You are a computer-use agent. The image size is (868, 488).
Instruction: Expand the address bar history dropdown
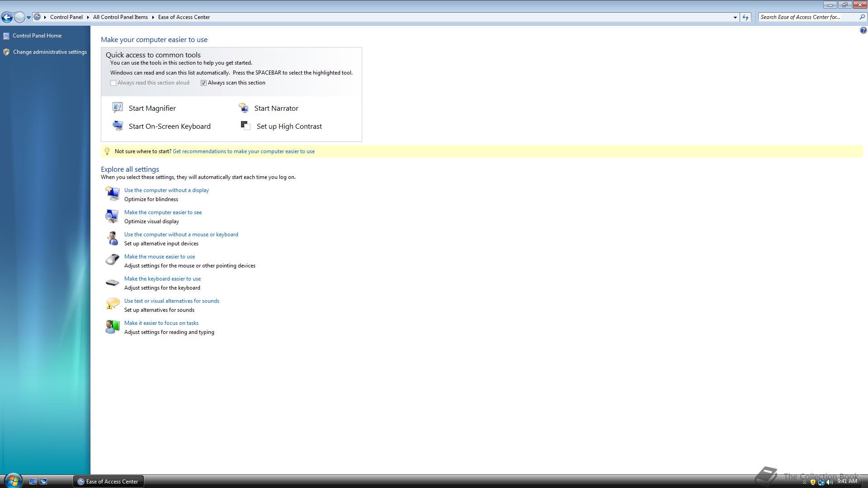pos(735,17)
